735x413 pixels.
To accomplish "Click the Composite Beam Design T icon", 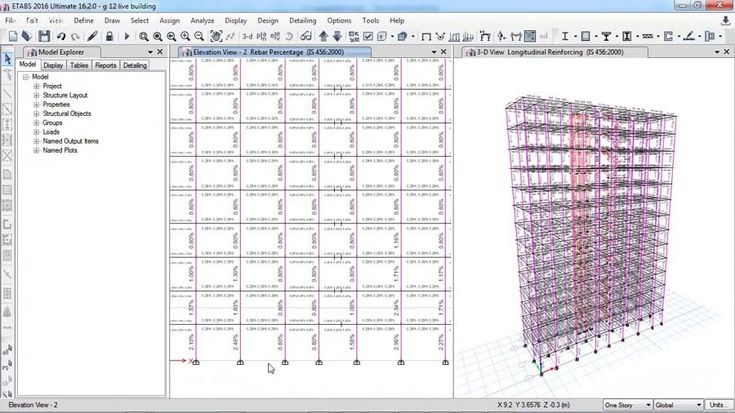I will point(606,36).
